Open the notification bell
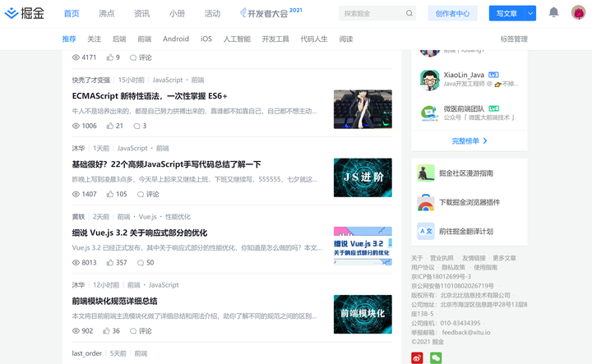Viewport: 592px width, 364px height. click(553, 12)
